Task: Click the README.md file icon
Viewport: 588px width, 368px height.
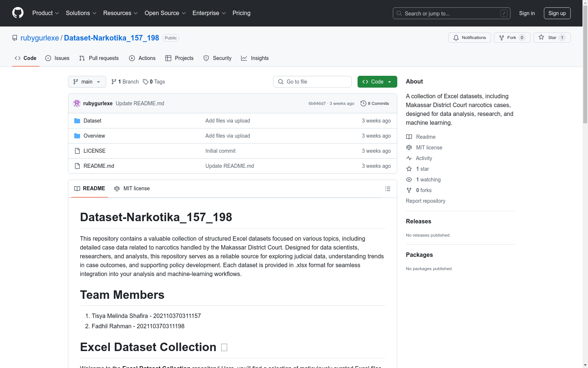Action: [77, 166]
